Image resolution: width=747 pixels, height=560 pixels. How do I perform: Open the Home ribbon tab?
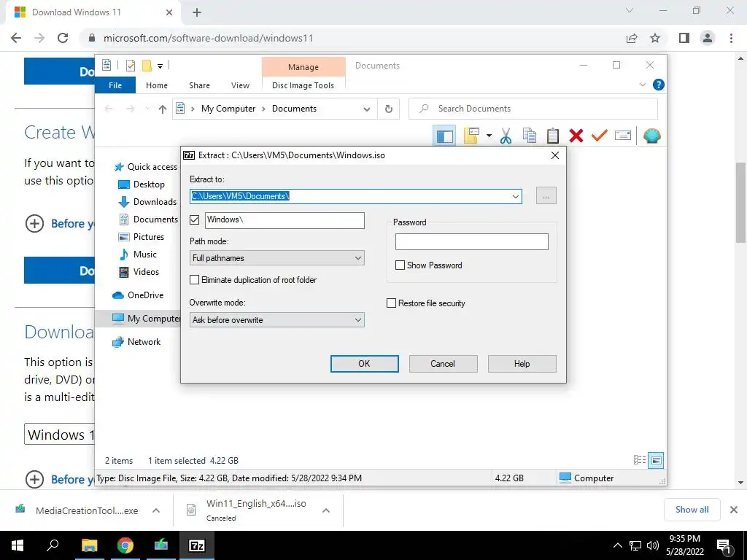click(157, 85)
